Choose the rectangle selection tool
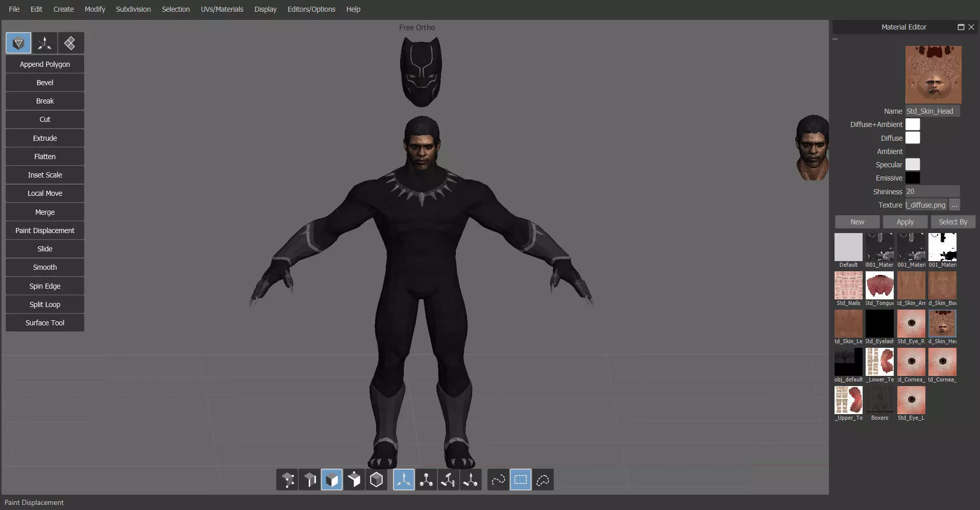Screen dimensions: 980x510 (x=521, y=480)
